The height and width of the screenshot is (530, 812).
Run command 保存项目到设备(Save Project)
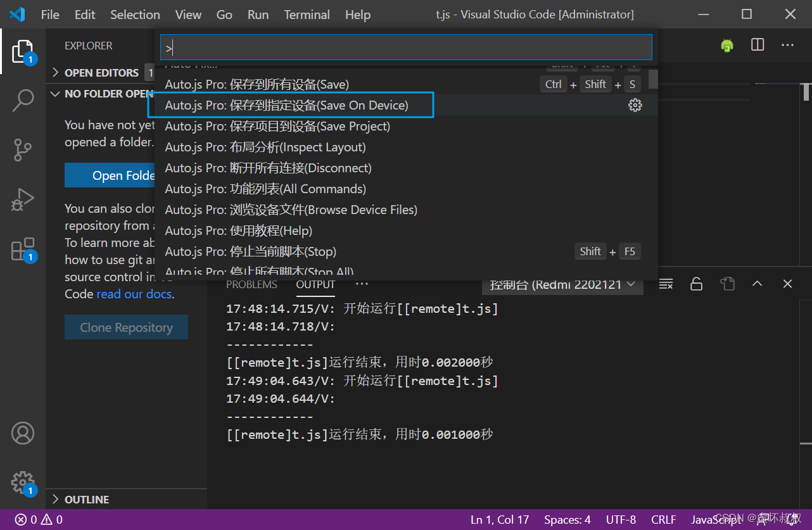(406, 126)
